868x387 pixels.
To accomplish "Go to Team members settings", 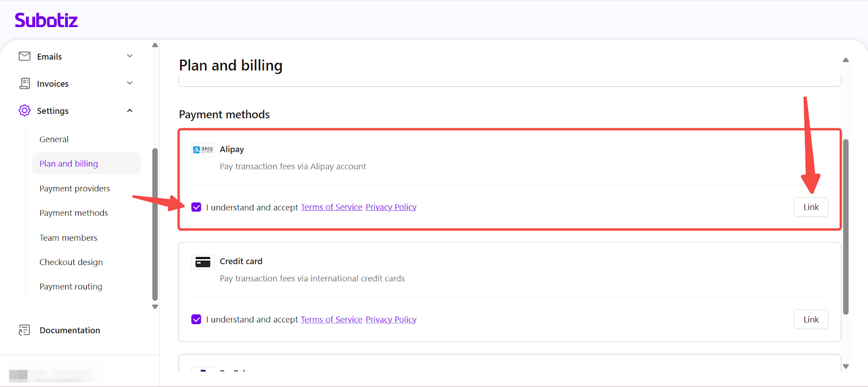I will point(68,238).
